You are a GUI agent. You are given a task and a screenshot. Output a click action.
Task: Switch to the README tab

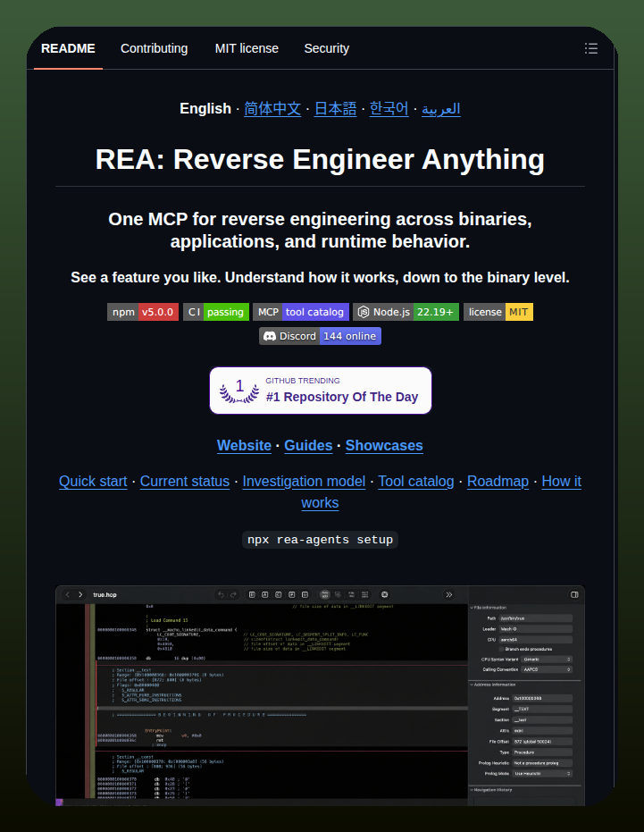click(x=68, y=48)
